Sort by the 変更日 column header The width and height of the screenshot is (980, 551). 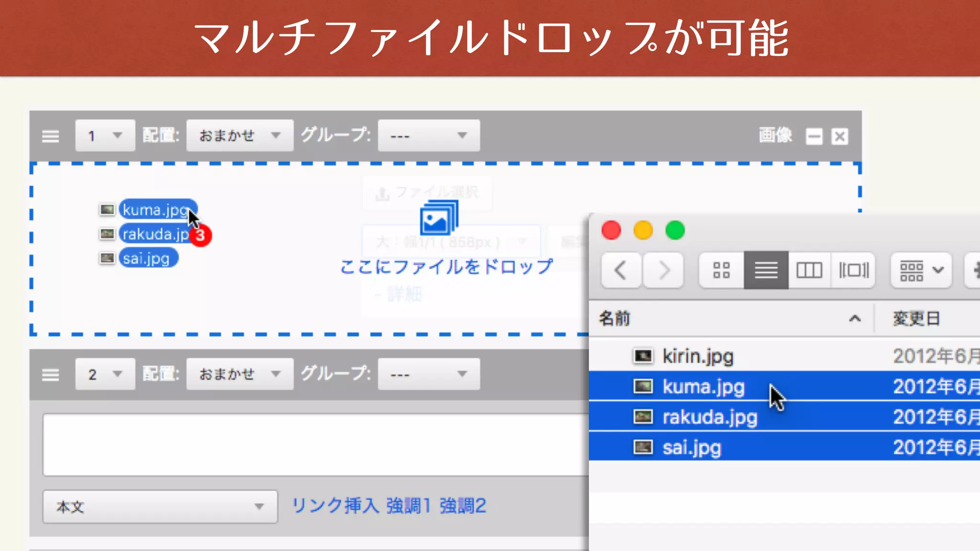click(x=916, y=319)
